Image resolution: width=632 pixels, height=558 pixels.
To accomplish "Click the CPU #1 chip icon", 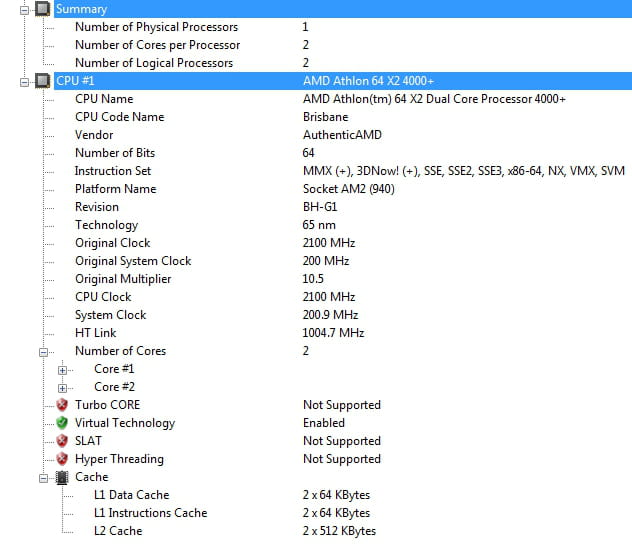I will [42, 81].
